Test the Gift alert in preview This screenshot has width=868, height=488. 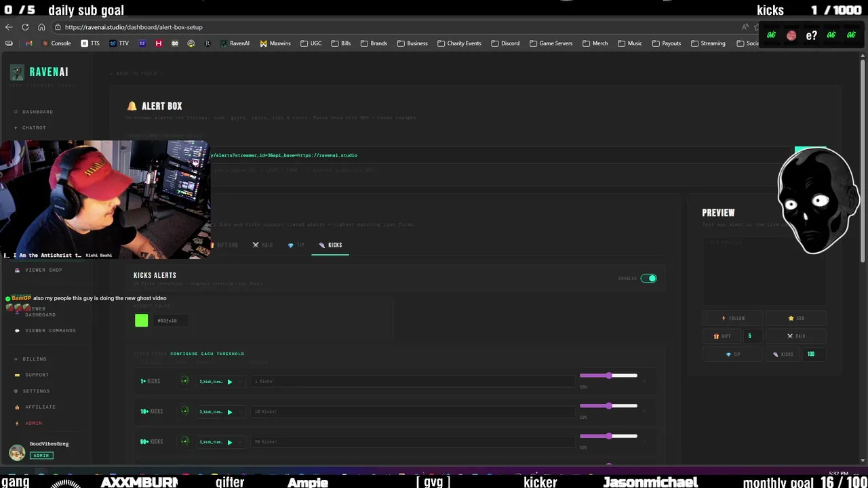coord(722,336)
